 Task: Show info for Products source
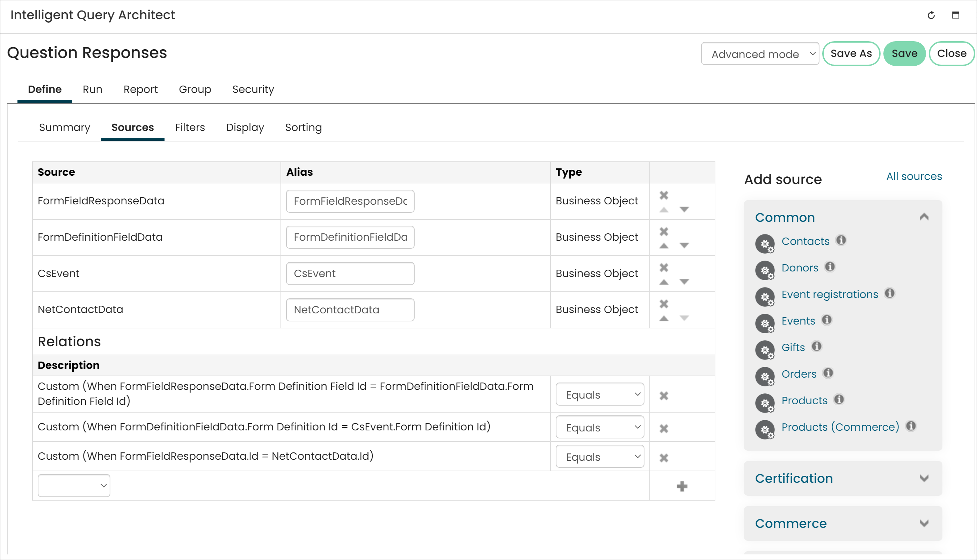coord(839,399)
